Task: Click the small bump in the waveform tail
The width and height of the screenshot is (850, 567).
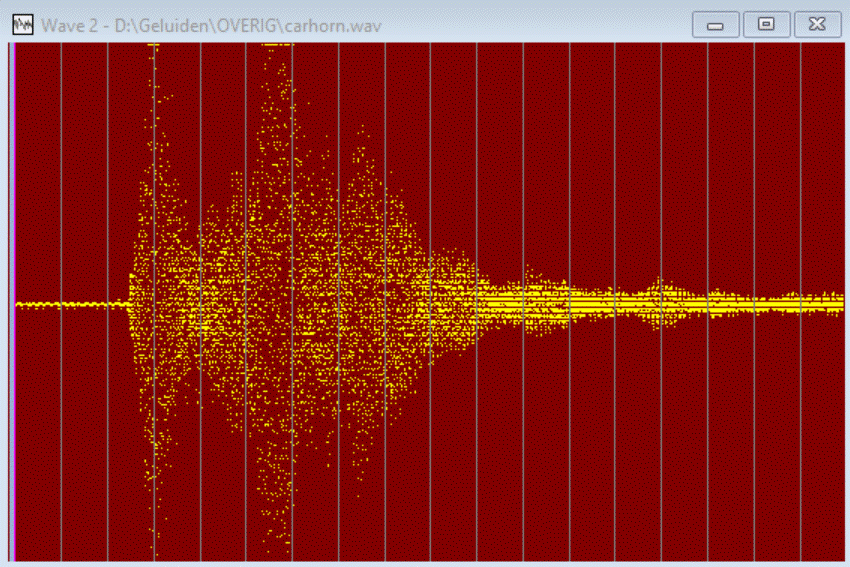Action: (658, 292)
